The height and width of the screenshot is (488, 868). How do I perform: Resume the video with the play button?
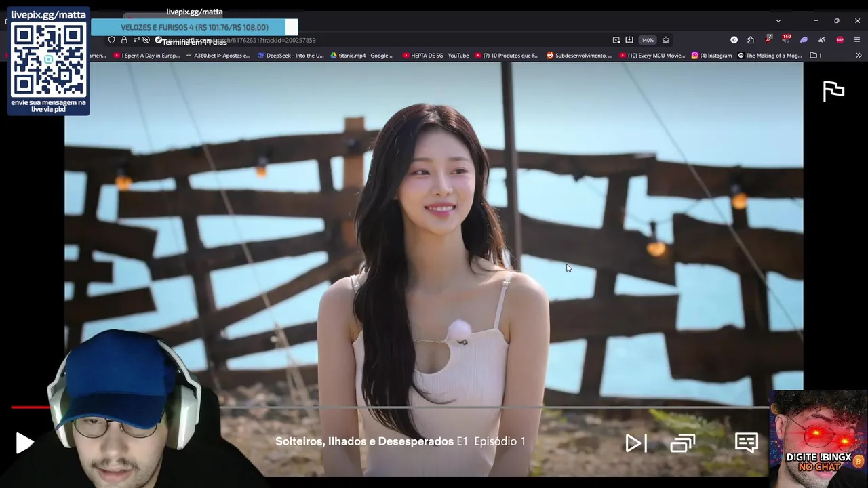pyautogui.click(x=24, y=443)
